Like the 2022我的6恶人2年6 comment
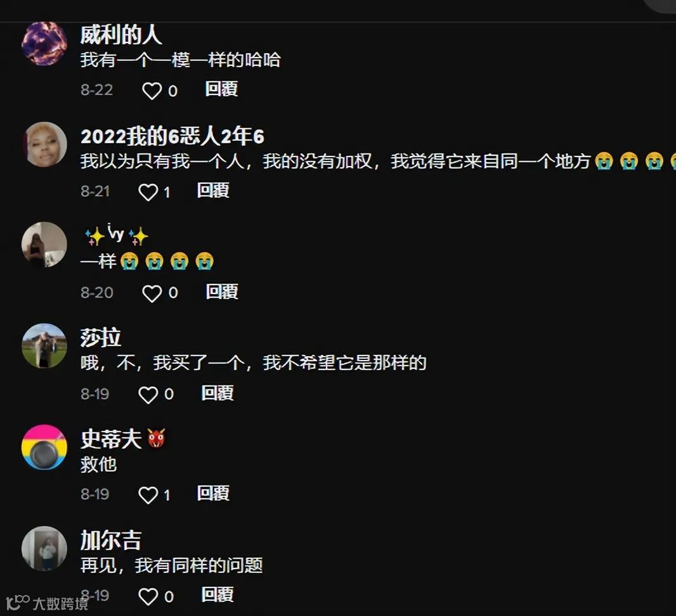676x616 pixels. 148,192
